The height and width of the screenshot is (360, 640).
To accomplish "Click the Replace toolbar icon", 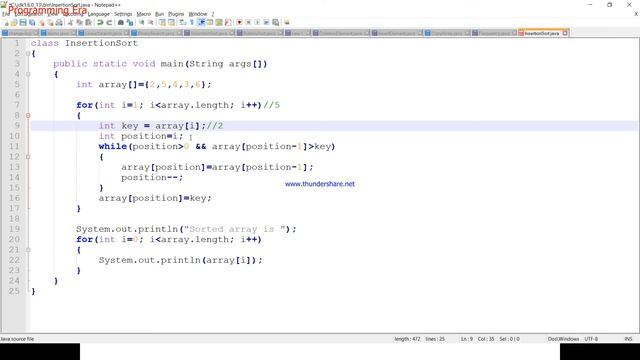I will point(130,22).
